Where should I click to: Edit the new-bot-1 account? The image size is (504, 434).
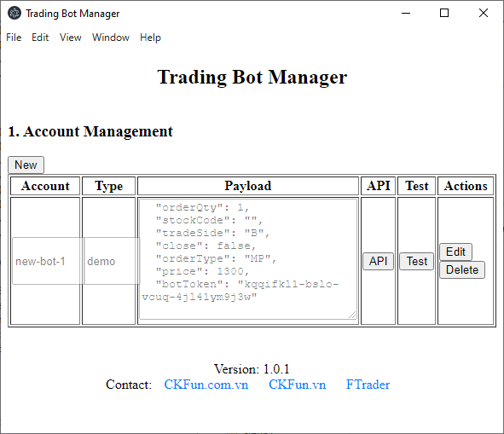(x=455, y=252)
